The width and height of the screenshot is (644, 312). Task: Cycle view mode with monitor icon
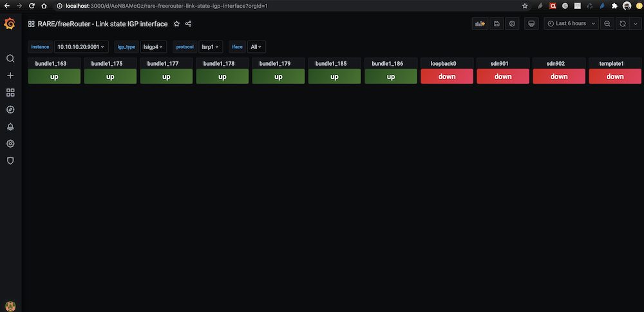pos(531,24)
